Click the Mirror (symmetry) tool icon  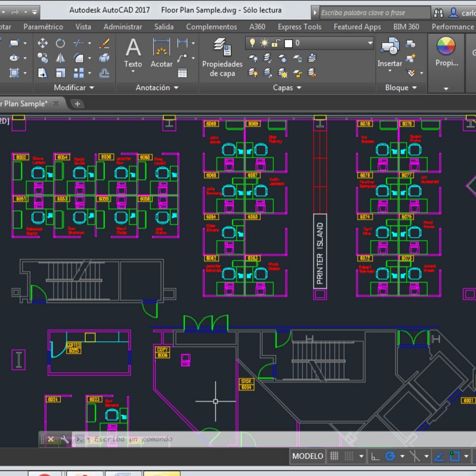[60, 58]
